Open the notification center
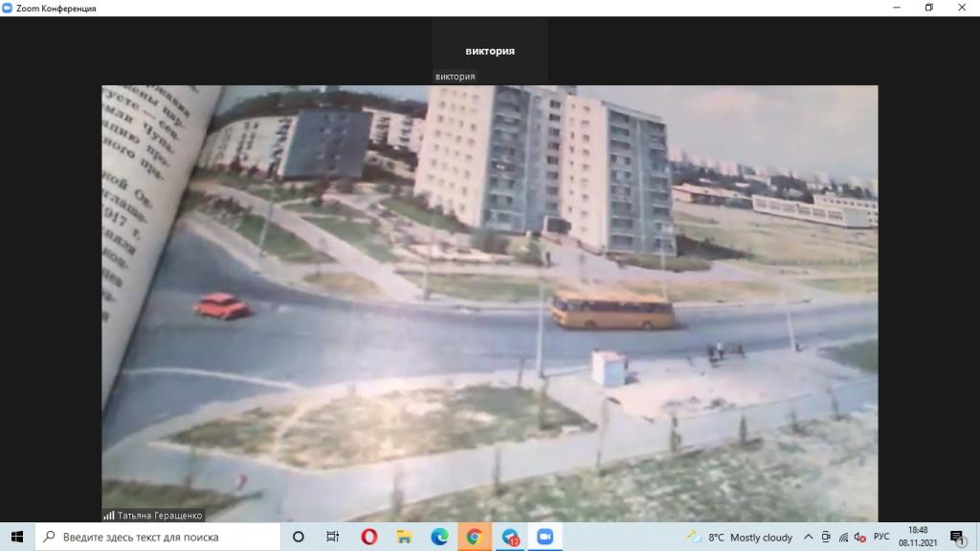 click(957, 537)
